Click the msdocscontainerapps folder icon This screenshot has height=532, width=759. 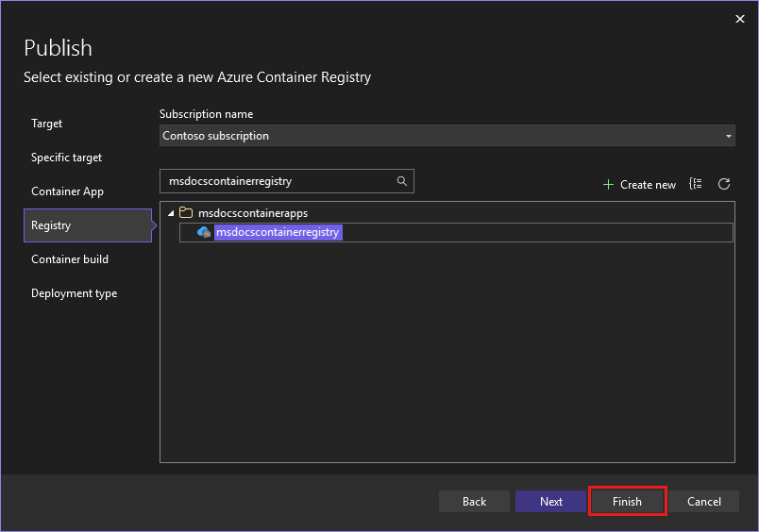[x=186, y=212]
